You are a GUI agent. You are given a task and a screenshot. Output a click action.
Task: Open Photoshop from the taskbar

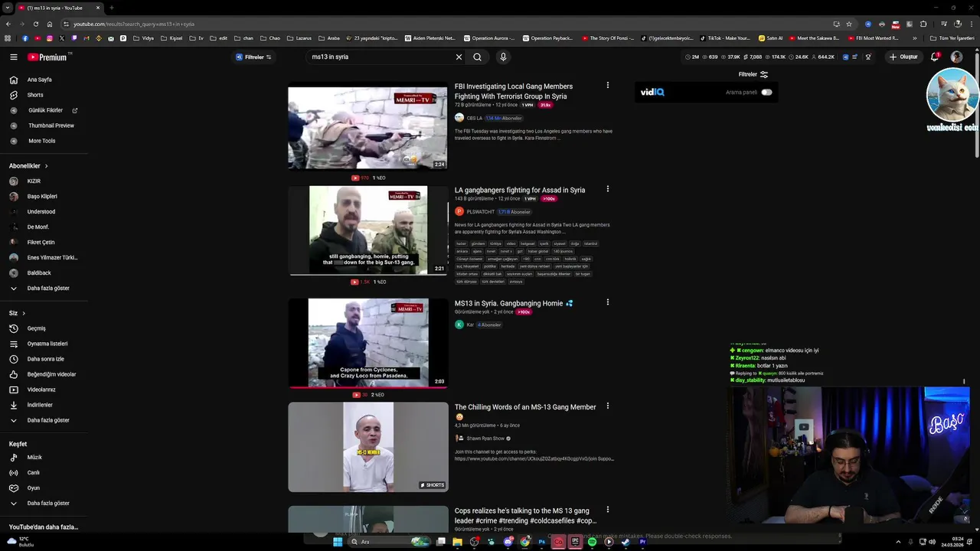(541, 542)
